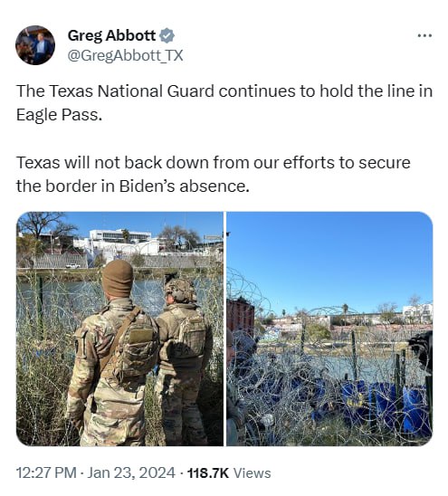The image size is (448, 496).
Task: Click the blue verified checkmark badge
Action: point(167,35)
